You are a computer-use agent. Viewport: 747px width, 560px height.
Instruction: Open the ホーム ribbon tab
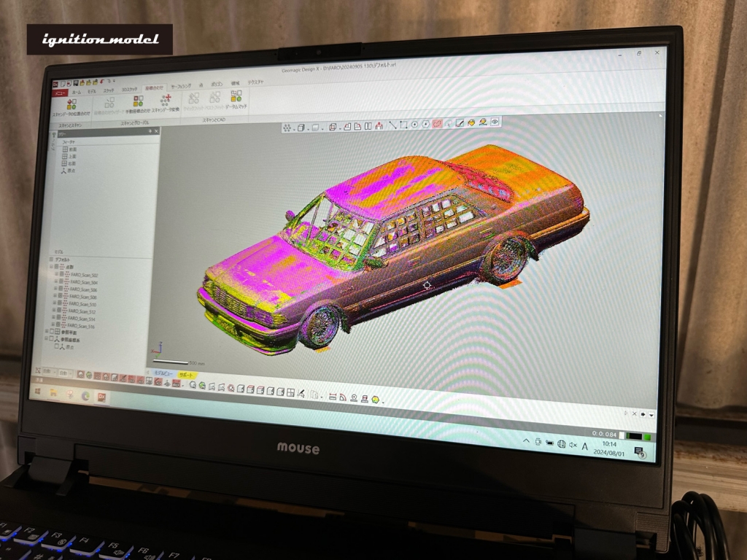coord(76,92)
